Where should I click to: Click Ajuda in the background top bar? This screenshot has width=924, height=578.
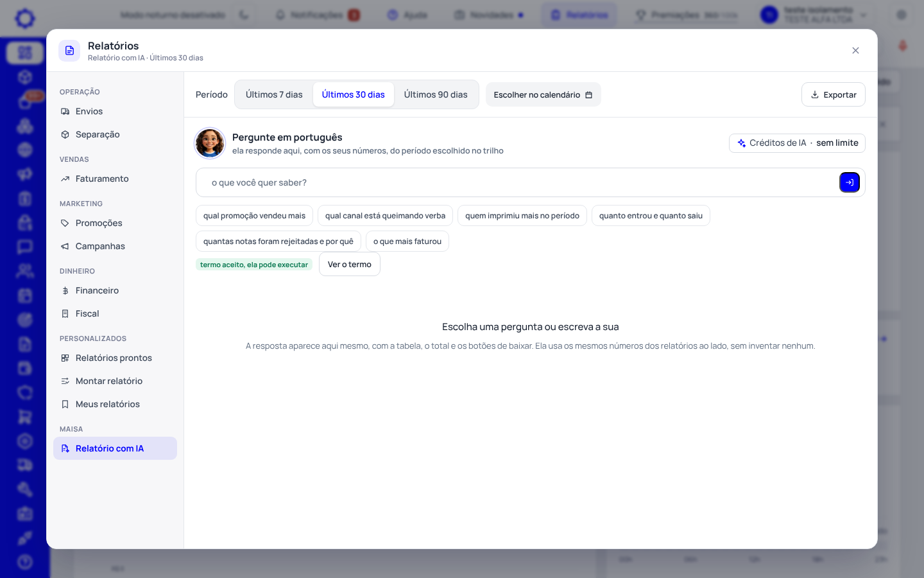point(407,15)
